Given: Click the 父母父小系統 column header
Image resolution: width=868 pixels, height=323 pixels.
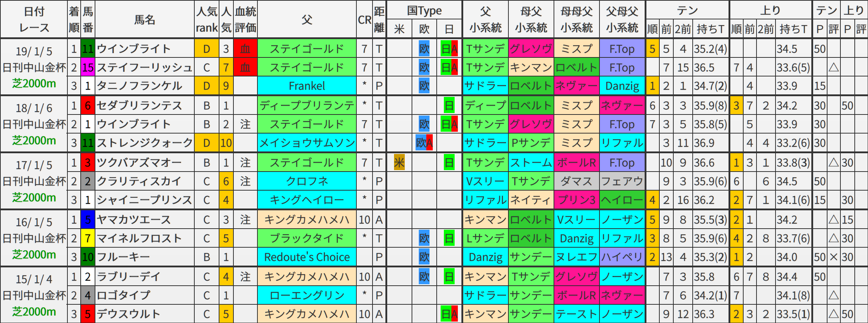Looking at the screenshot, I should pos(622,19).
